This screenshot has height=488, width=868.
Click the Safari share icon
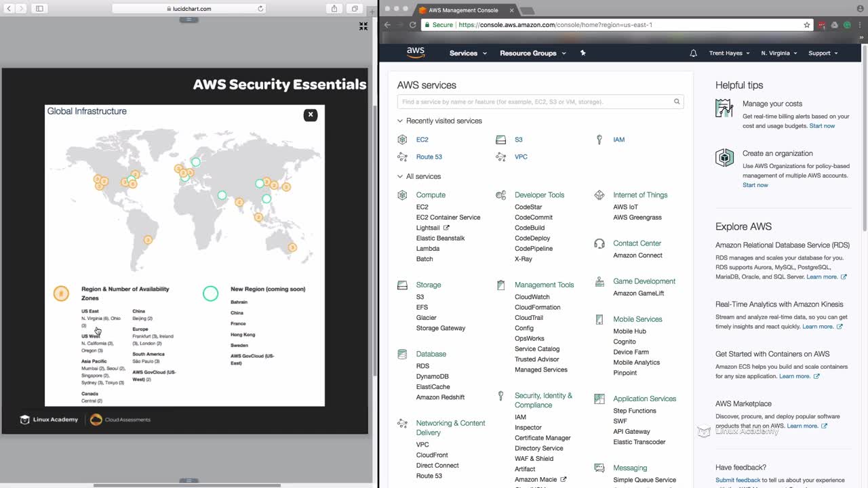(x=334, y=9)
